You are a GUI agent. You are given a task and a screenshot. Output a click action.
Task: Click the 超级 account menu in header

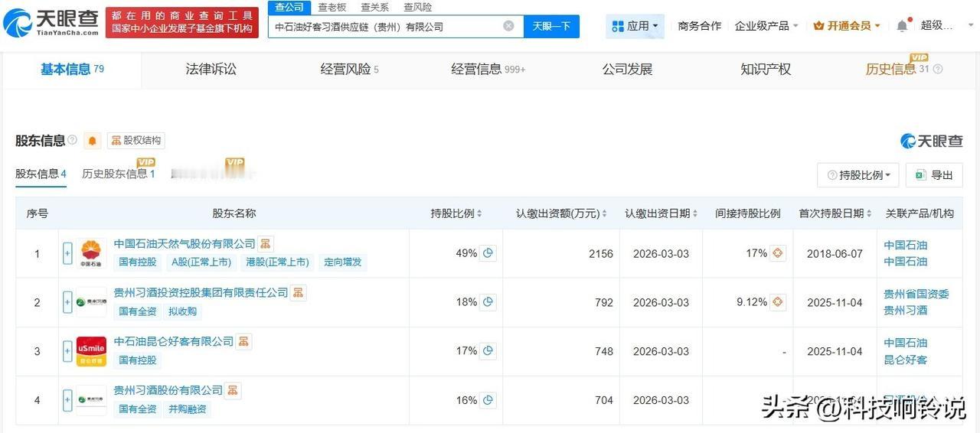pyautogui.click(x=936, y=26)
